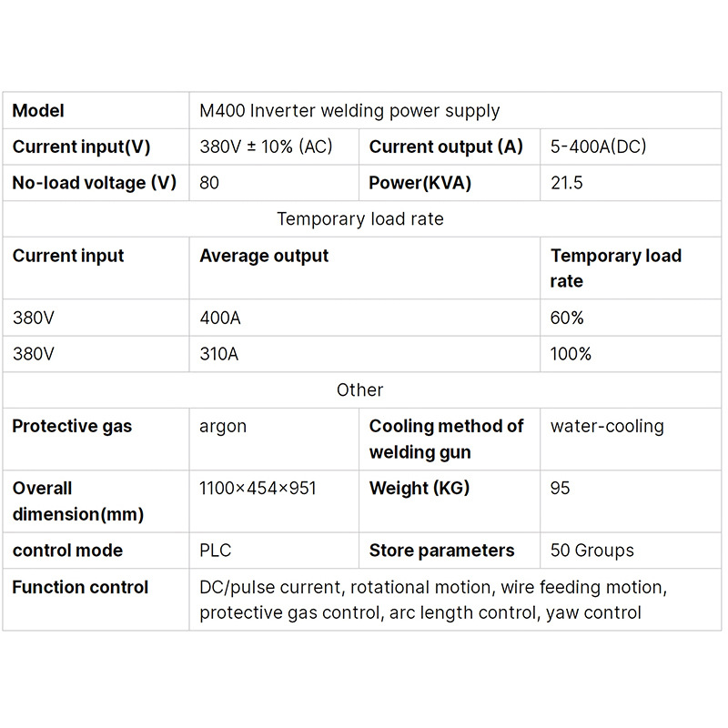Click the 21.5 power value
The image size is (728, 728).
click(567, 183)
